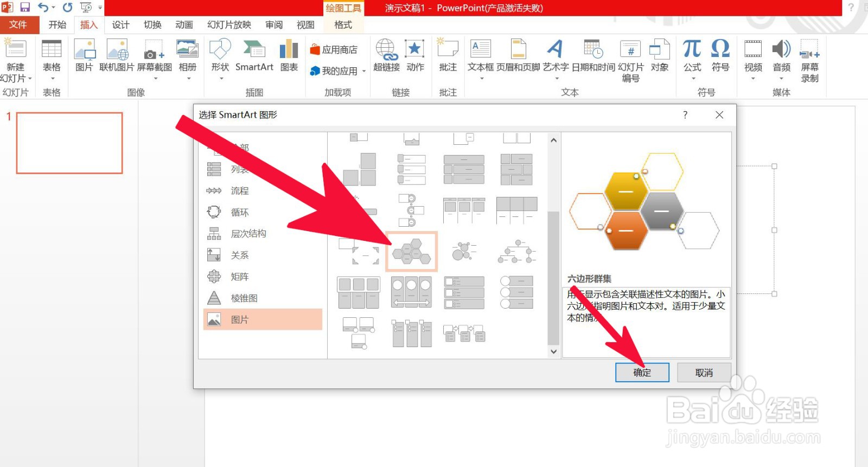Insert a 文本框 text box
868x467 pixels.
(x=481, y=59)
